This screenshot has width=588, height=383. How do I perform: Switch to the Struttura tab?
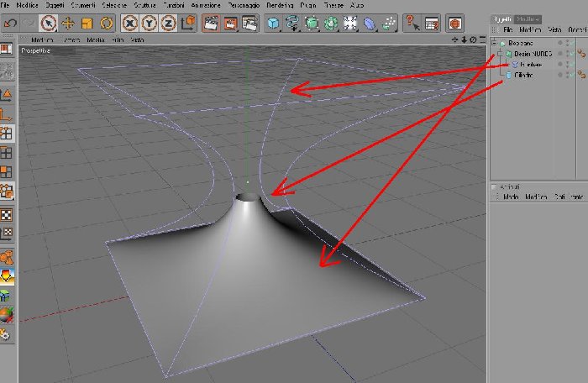(x=528, y=18)
